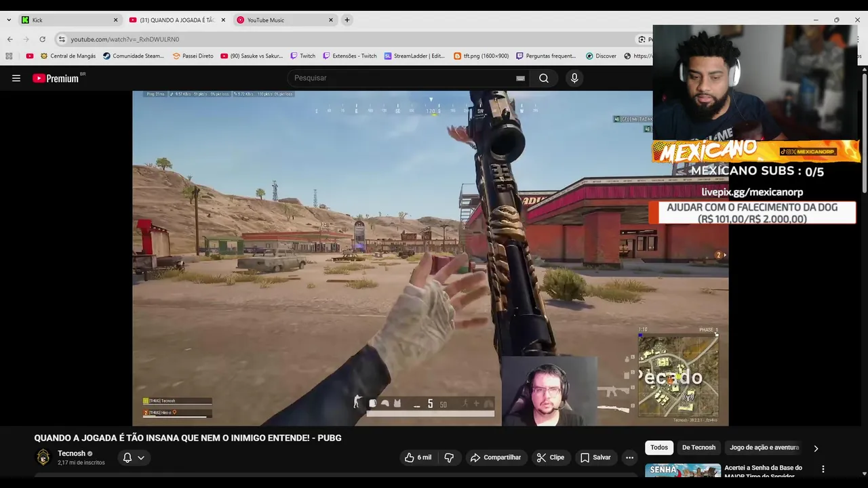The image size is (868, 488).
Task: Open more actions three-dot menu under video
Action: click(x=629, y=457)
